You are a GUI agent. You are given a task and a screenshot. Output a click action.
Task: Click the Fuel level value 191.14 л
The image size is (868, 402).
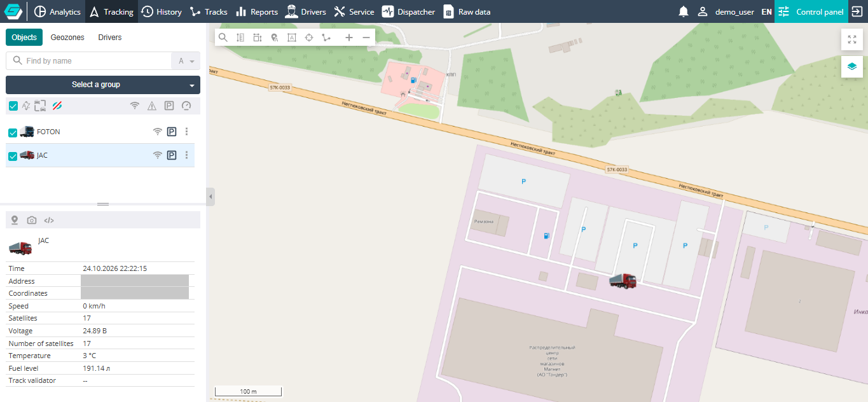97,368
